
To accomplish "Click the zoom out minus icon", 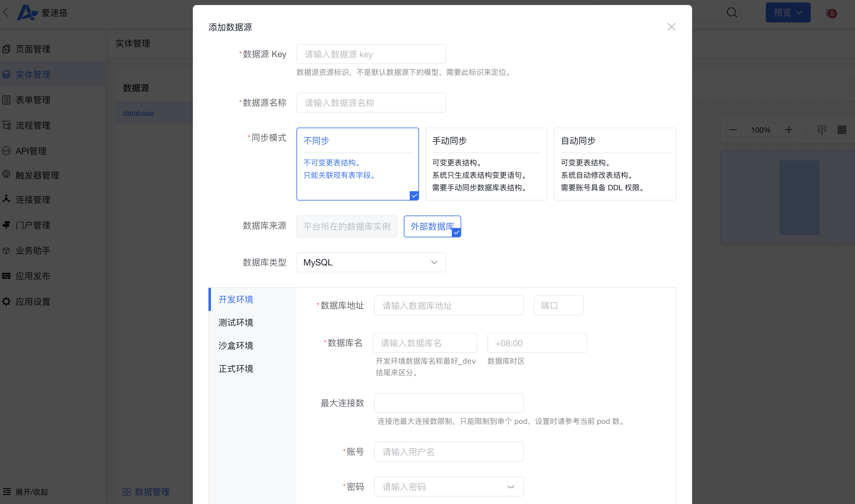I will click(x=733, y=130).
